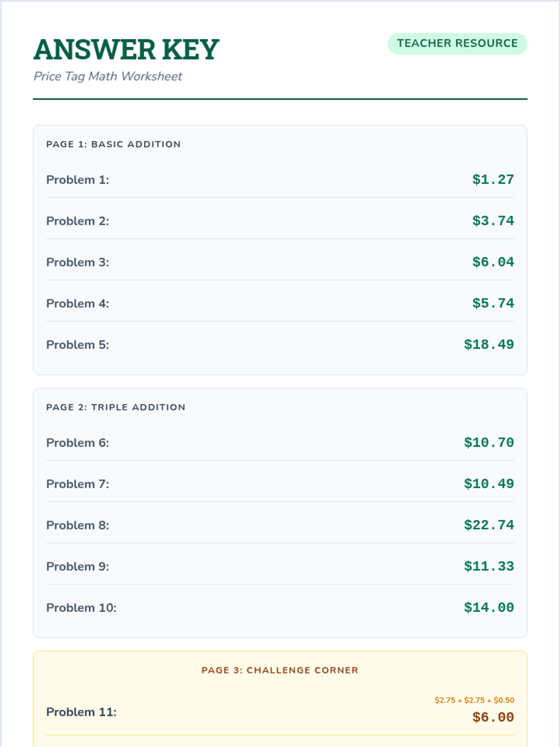Click the TEACHER RESOURCE badge
Image resolution: width=560 pixels, height=747 pixels.
[x=457, y=43]
